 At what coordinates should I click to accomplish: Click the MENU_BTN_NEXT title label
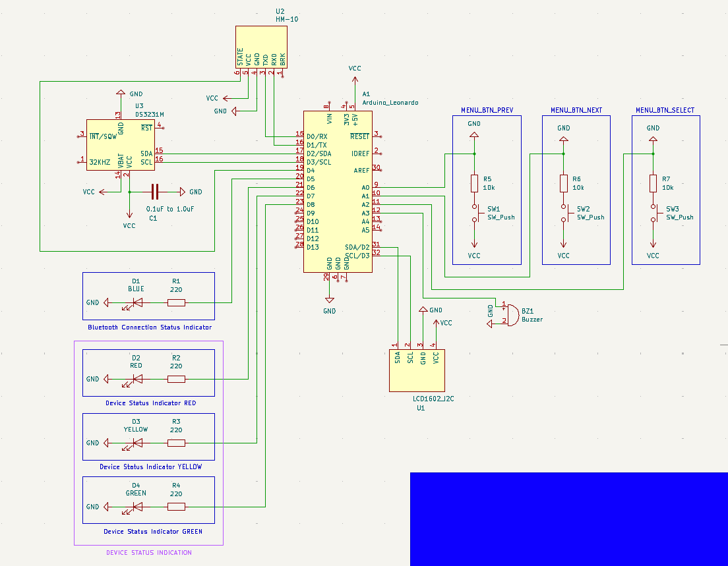(576, 110)
